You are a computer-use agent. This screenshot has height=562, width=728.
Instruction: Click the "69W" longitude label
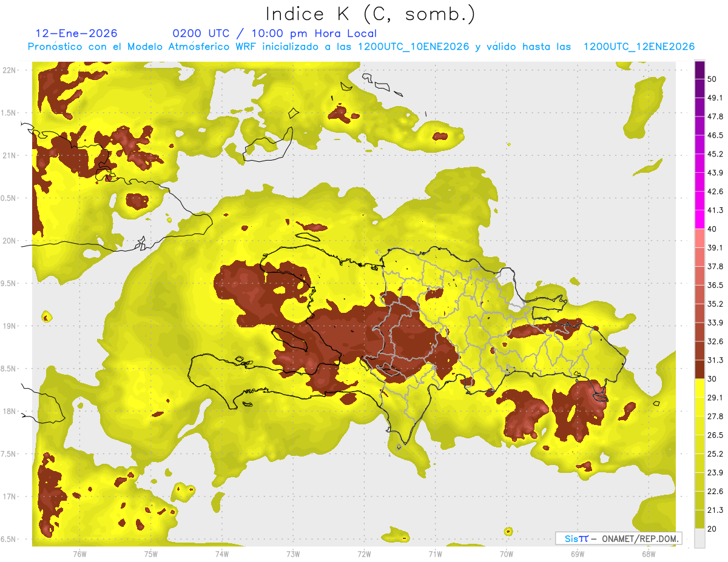coord(578,554)
